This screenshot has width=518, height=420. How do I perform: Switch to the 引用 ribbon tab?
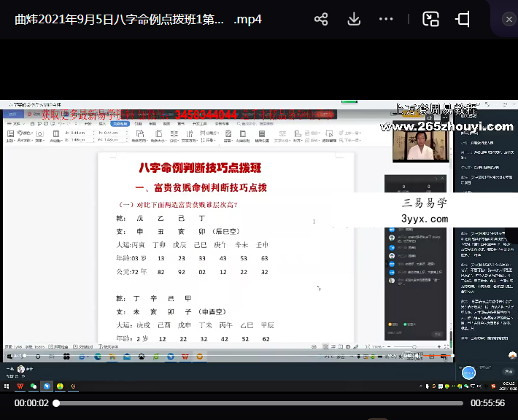click(x=138, y=124)
